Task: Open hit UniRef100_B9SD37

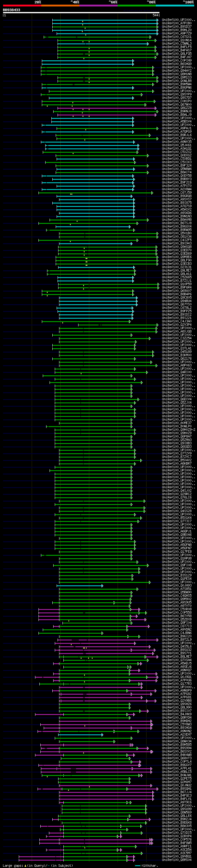Action: coord(177,26)
